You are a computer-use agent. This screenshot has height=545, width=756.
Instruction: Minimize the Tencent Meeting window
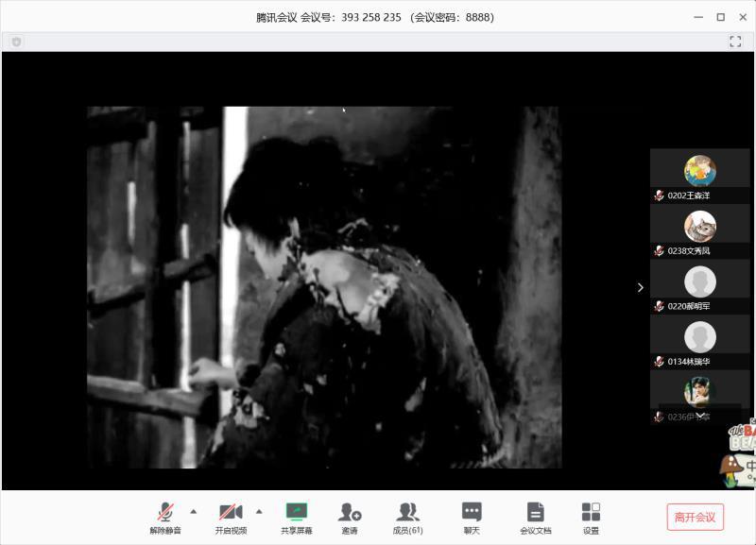698,17
